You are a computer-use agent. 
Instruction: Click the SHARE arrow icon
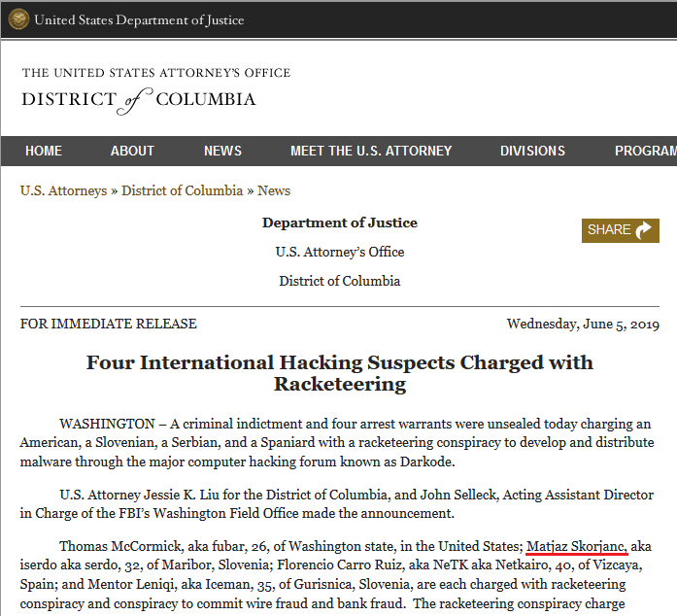643,230
